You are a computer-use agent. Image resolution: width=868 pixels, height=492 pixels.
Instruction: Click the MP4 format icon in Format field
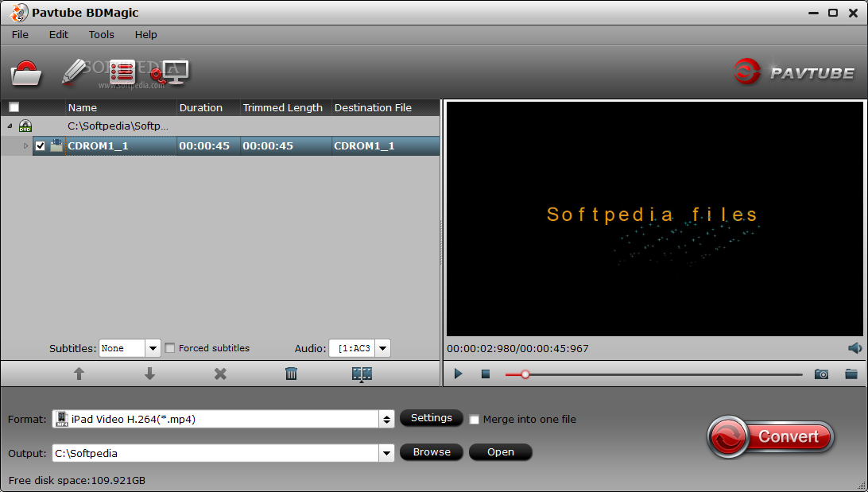(x=62, y=419)
